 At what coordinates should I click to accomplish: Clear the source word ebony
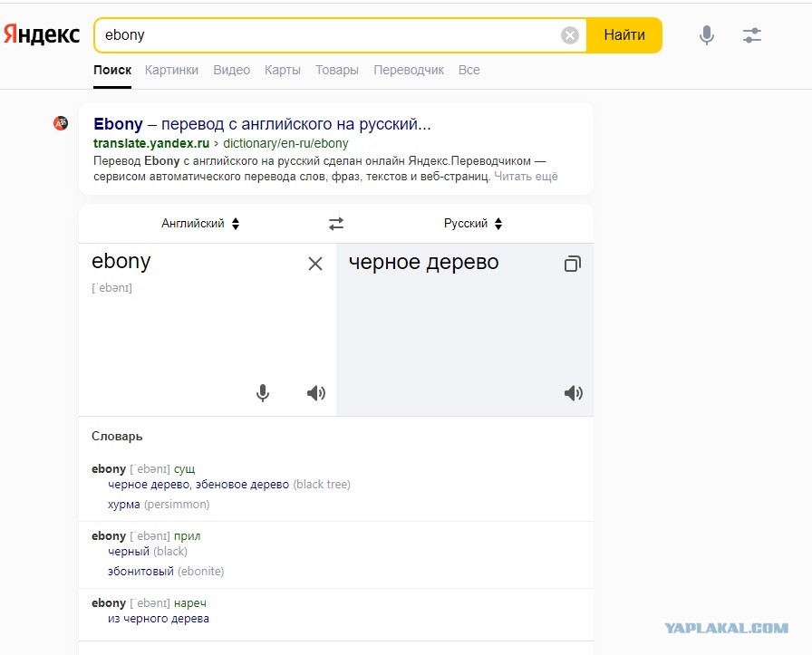point(314,264)
